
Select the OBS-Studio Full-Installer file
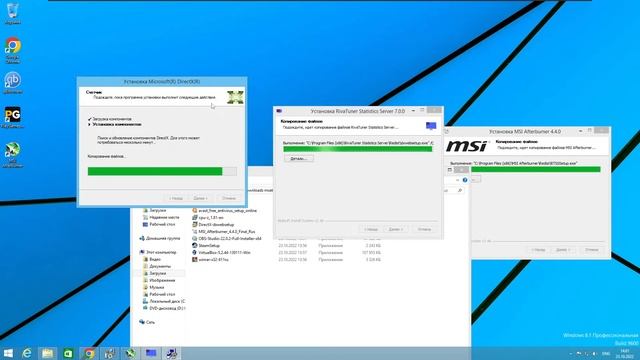(x=227, y=238)
